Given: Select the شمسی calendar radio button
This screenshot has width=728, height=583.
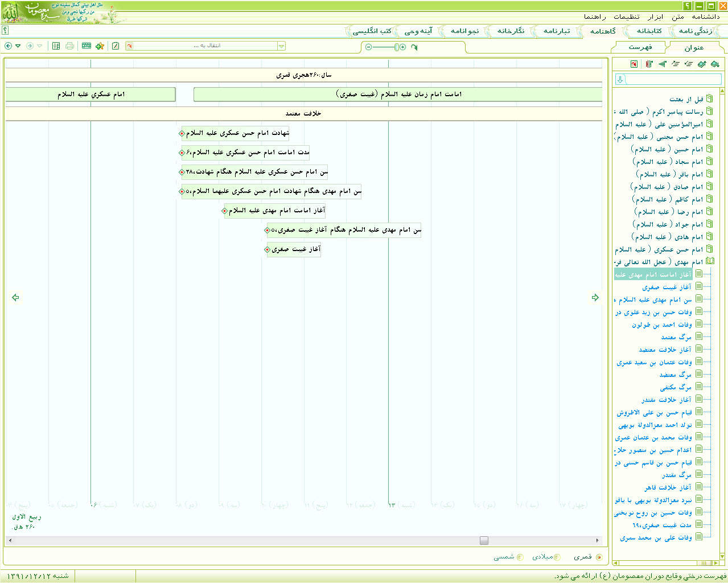Looking at the screenshot, I should [x=519, y=557].
